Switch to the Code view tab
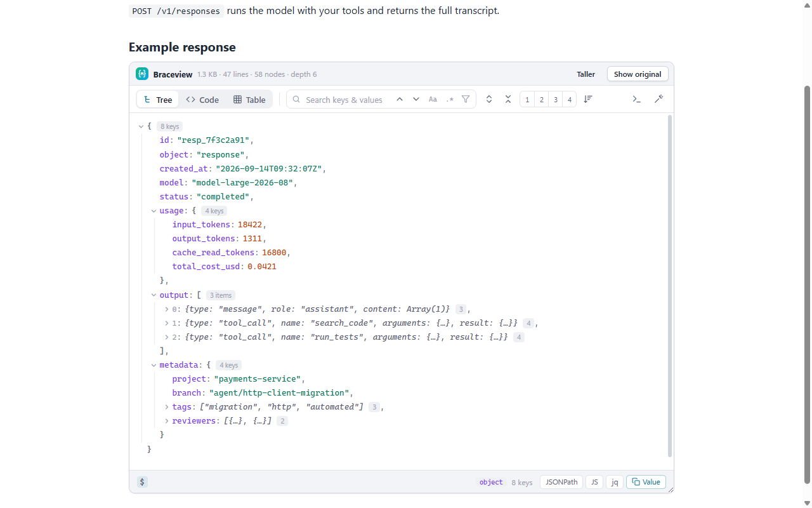Image resolution: width=812 pixels, height=508 pixels. (x=202, y=100)
